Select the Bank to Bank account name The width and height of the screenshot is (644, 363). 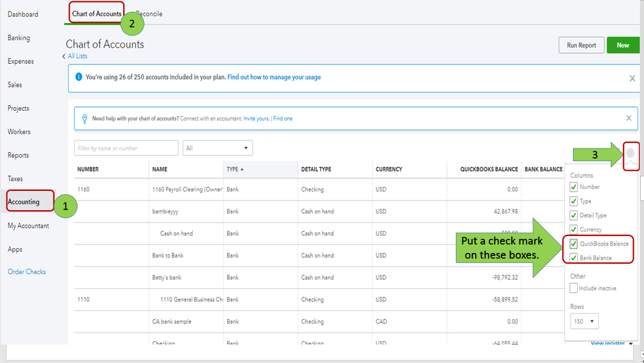168,255
